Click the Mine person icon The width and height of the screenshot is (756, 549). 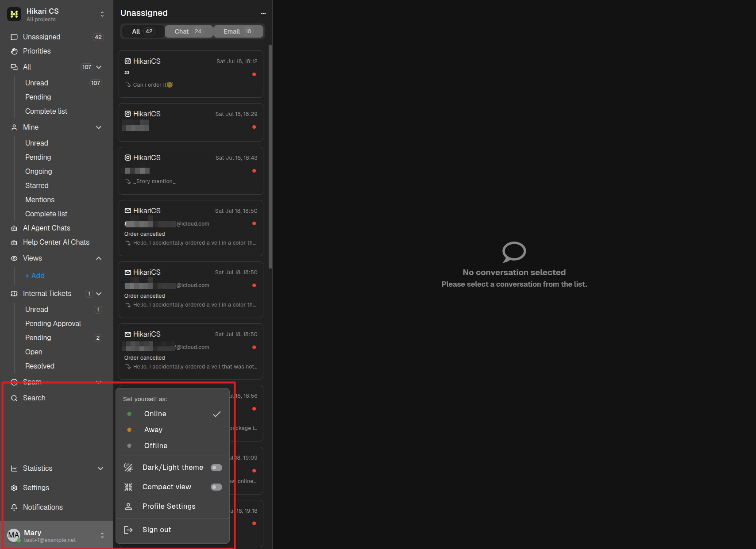14,127
